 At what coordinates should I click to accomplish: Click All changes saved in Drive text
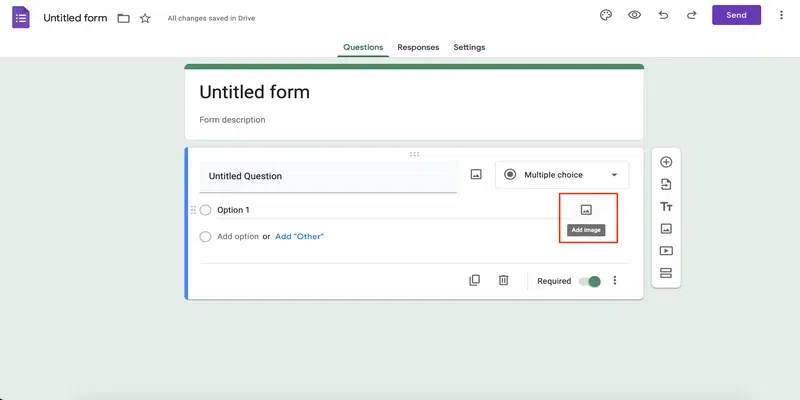(211, 18)
